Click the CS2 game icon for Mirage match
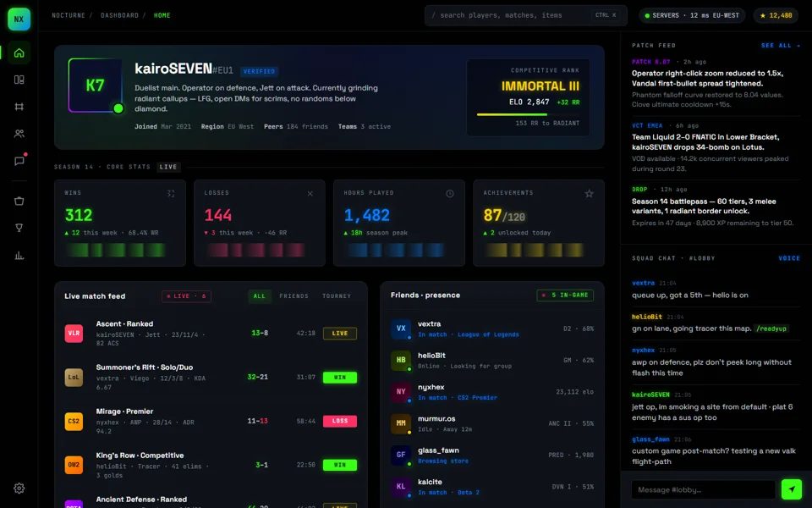Viewport: 812px width, 508px height. (74, 421)
